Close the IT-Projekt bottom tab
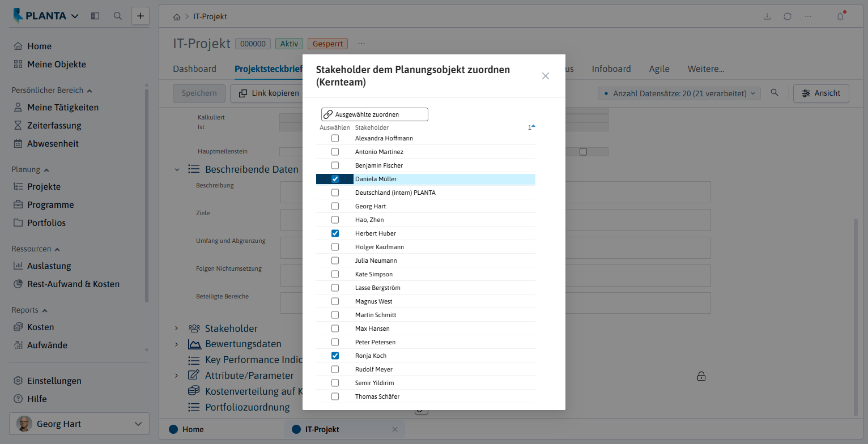Screen dimensions: 868x444 coord(395,429)
